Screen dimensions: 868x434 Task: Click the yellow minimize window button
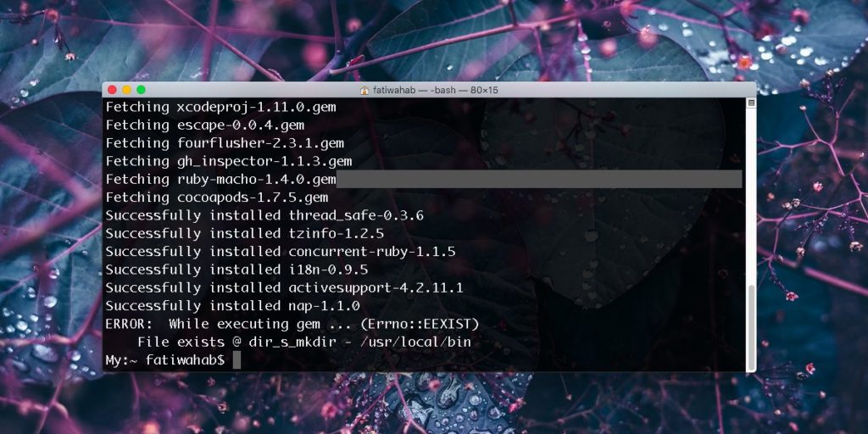coord(127,90)
